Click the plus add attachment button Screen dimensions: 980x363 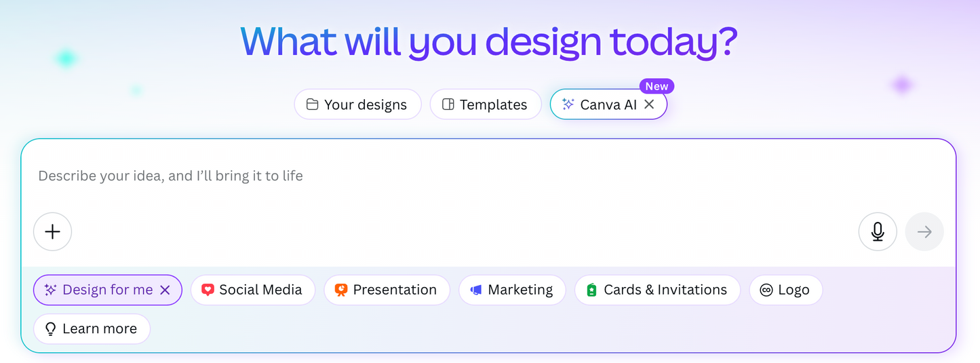pyautogui.click(x=52, y=232)
